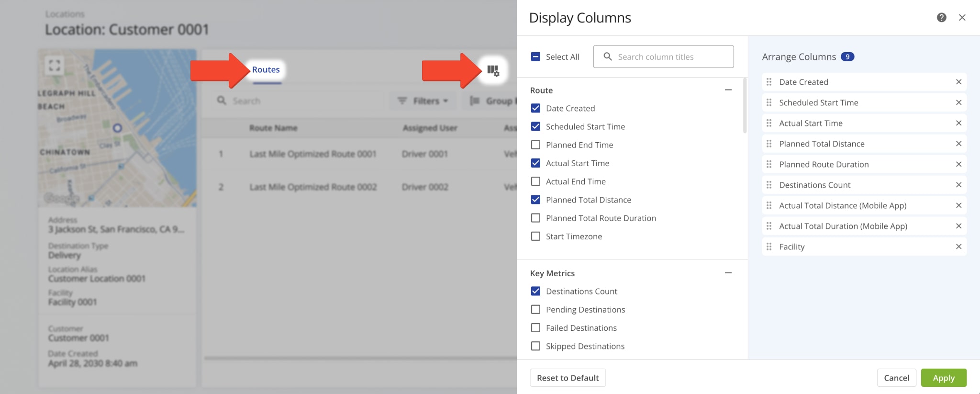Grab drag handle for Actual Total Duration (Mobile App)
This screenshot has width=980, height=394.
(x=769, y=226)
